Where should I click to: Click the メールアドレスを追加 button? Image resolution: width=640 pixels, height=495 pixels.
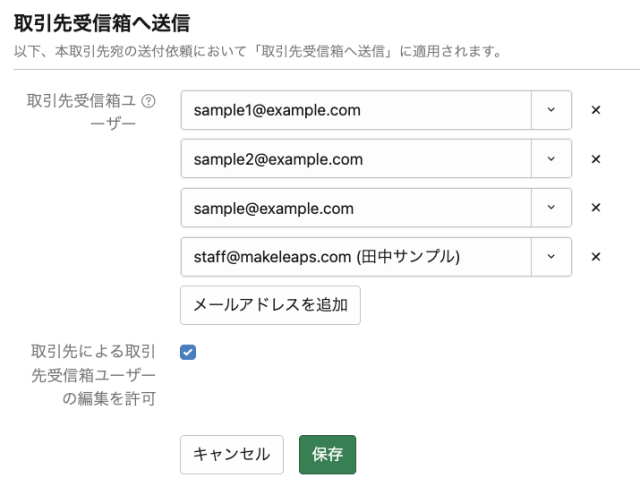click(270, 305)
